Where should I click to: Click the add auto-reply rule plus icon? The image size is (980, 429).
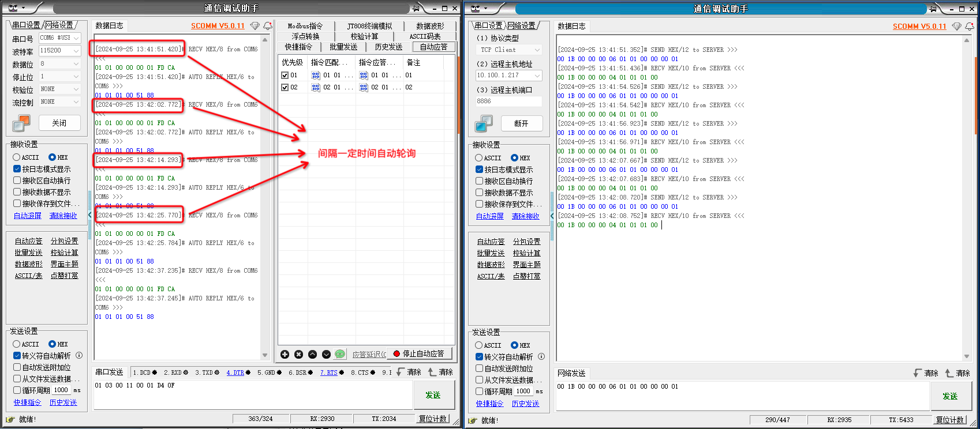[x=285, y=354]
